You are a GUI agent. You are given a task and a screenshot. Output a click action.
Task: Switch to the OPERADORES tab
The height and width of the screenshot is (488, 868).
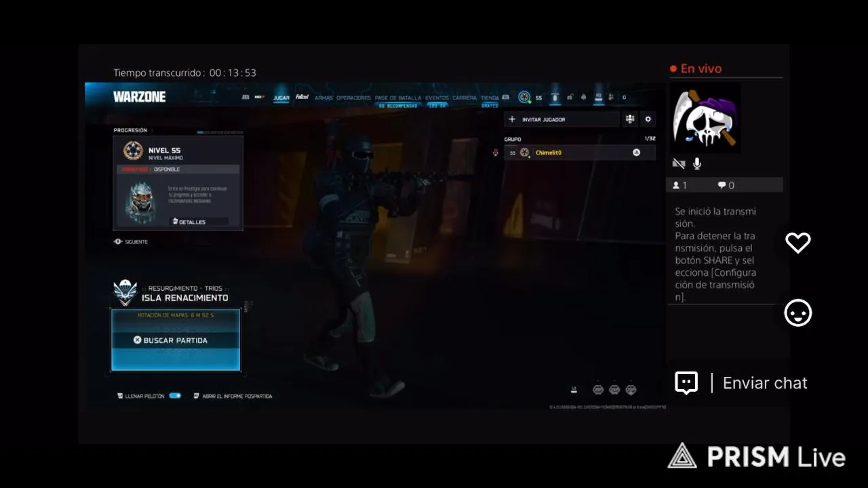point(353,98)
